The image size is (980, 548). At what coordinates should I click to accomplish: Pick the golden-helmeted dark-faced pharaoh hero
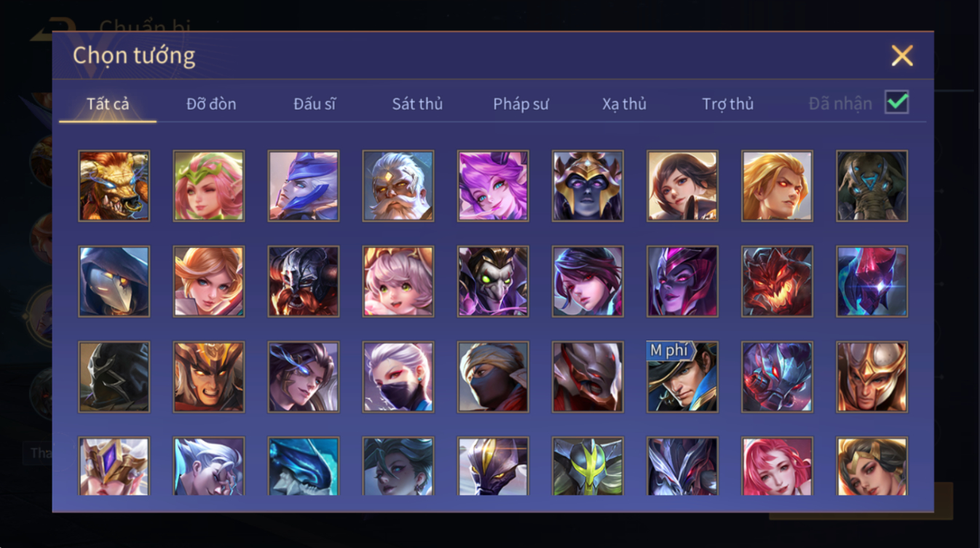(588, 186)
